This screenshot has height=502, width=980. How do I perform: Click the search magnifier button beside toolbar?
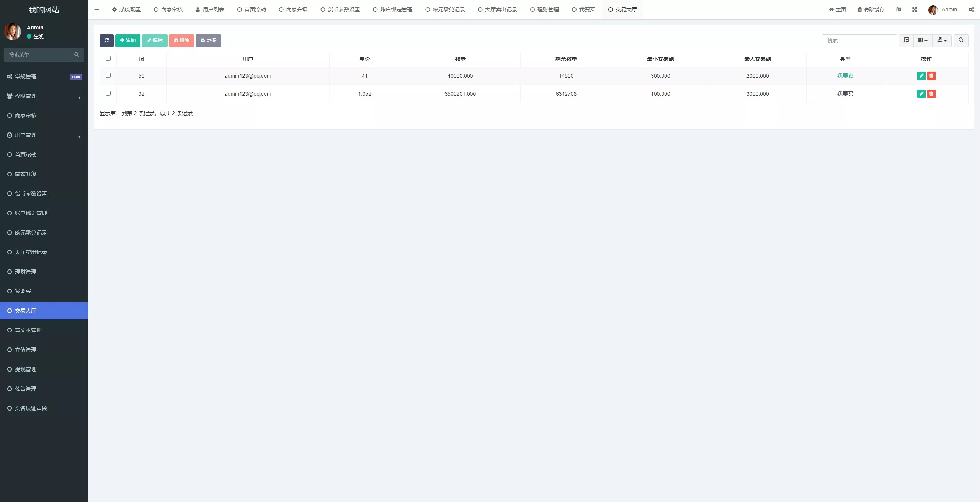coord(960,41)
